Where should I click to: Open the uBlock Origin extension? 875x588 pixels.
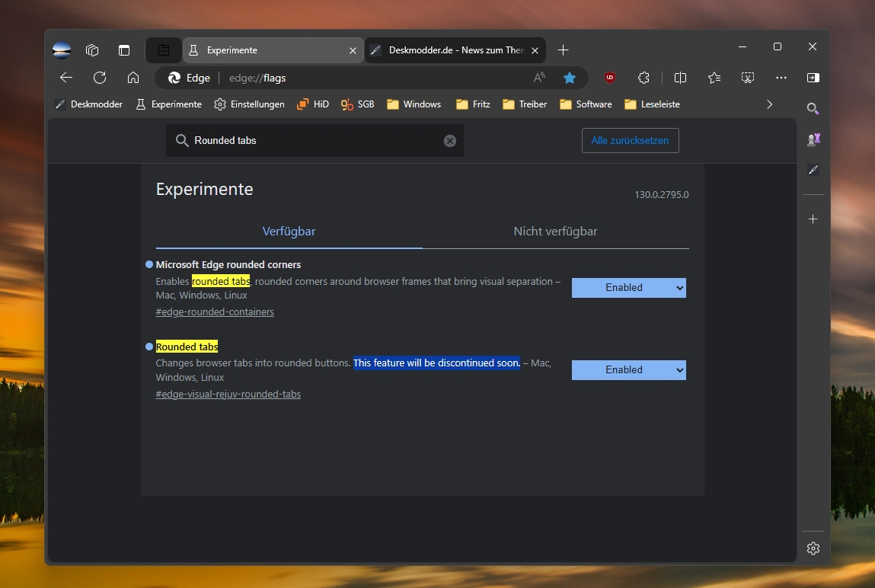610,78
